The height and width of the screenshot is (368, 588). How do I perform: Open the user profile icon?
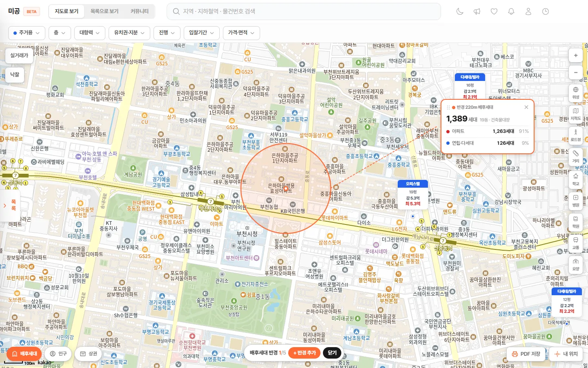pyautogui.click(x=528, y=11)
